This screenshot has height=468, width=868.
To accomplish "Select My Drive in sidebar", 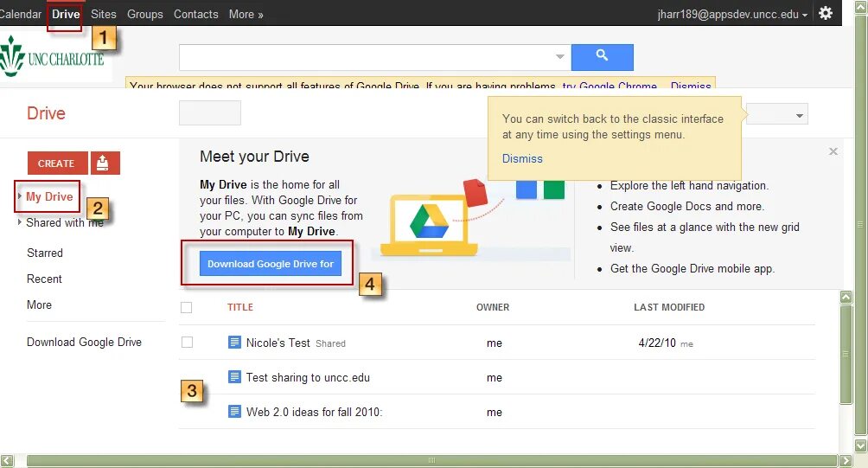I will (x=49, y=196).
